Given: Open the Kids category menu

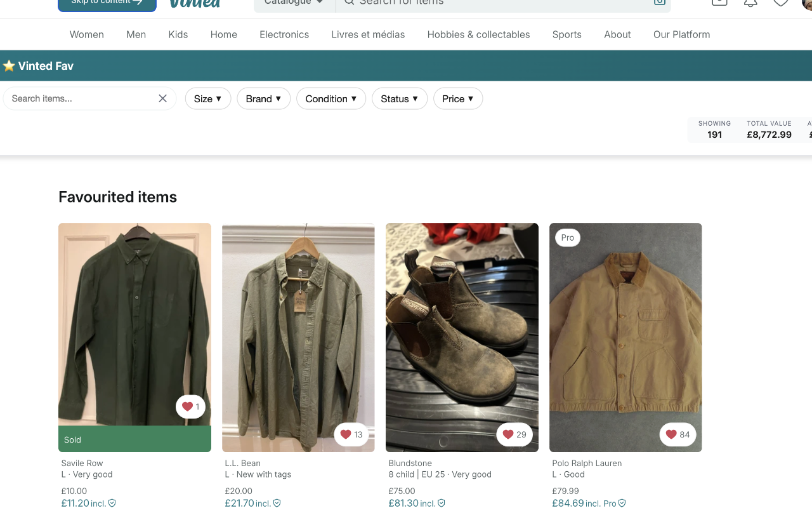Looking at the screenshot, I should [x=178, y=34].
